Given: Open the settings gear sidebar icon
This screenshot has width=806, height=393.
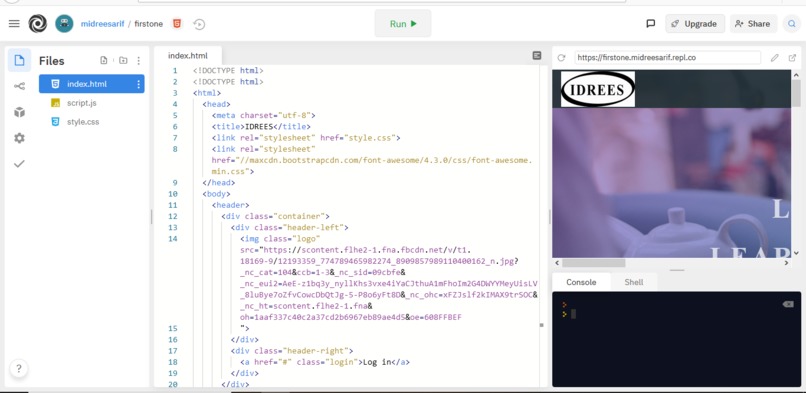Looking at the screenshot, I should click(x=19, y=138).
